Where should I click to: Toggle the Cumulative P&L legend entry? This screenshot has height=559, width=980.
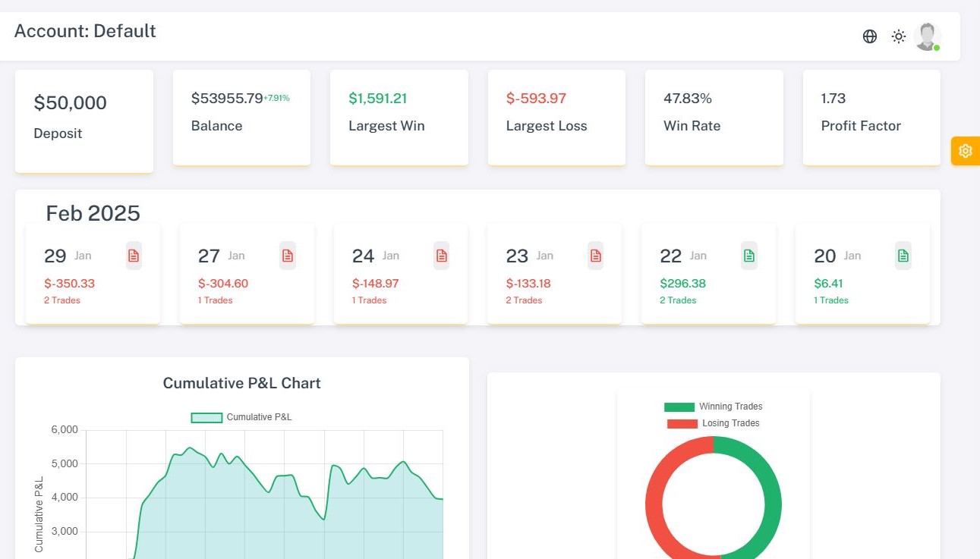click(241, 417)
